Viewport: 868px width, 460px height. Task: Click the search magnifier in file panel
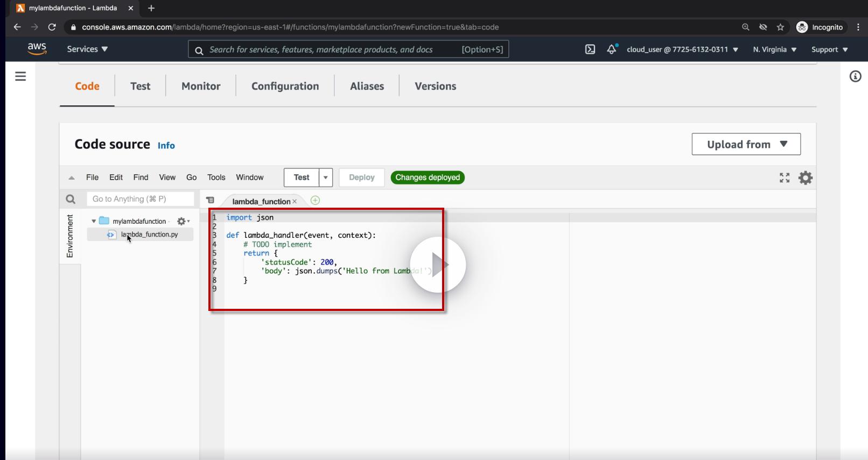click(x=71, y=199)
